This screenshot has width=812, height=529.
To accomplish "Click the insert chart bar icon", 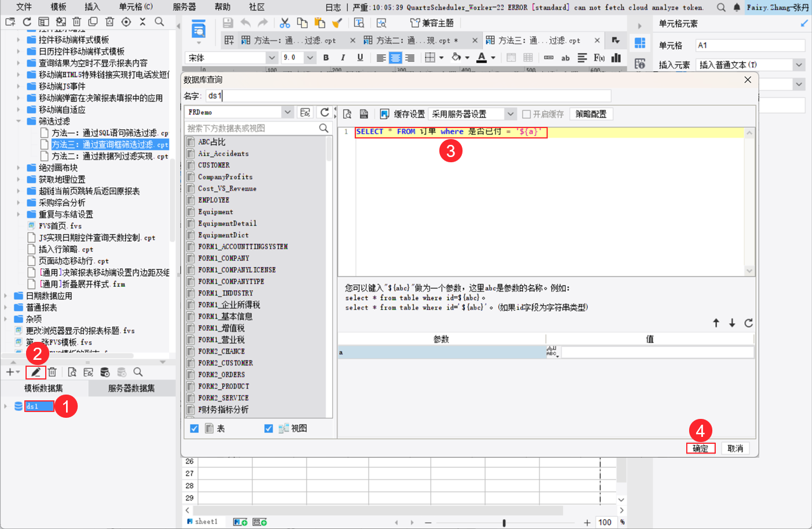I will coord(616,57).
